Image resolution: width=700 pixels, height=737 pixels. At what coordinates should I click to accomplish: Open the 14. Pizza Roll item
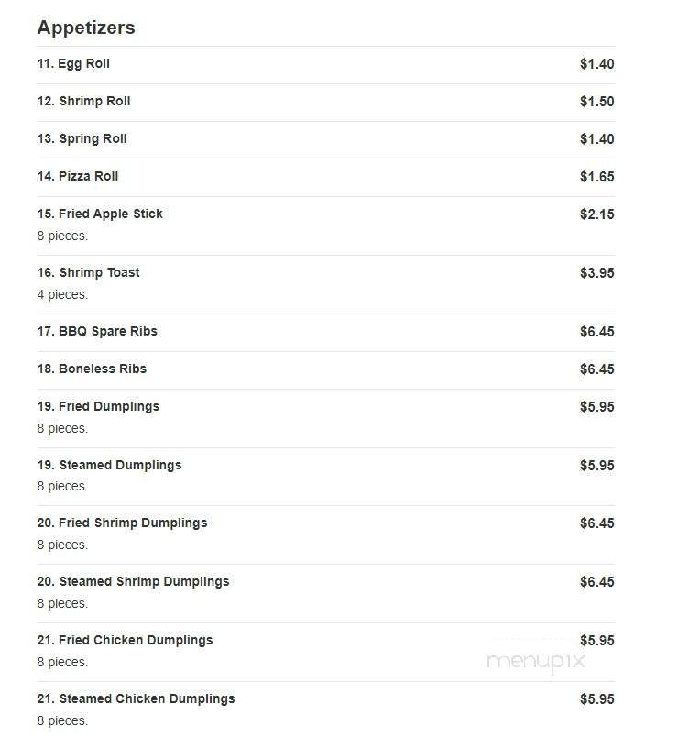(78, 177)
